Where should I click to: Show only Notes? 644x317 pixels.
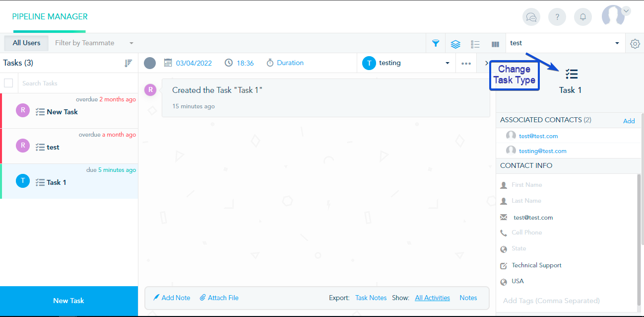tap(468, 298)
